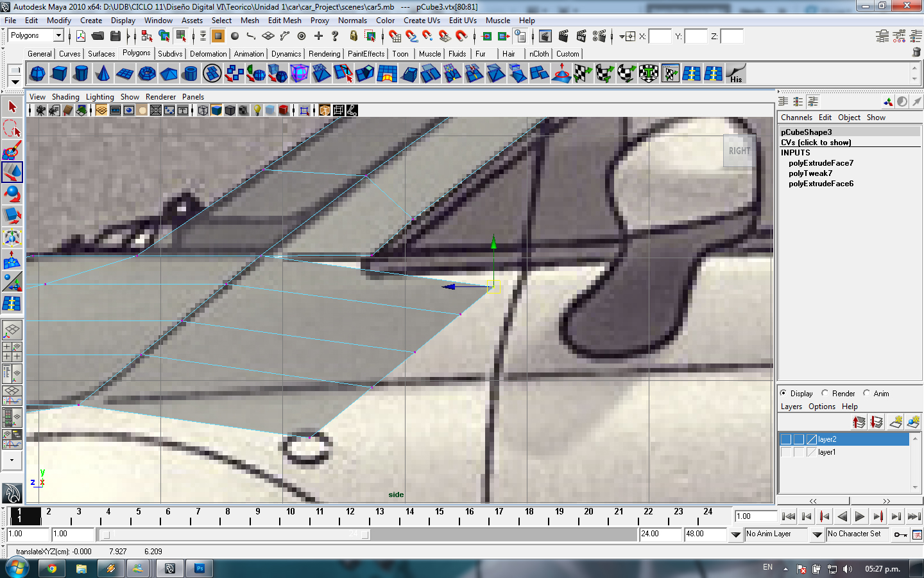Image resolution: width=924 pixels, height=578 pixels.
Task: Click the Open scene folder icon
Action: (98, 36)
